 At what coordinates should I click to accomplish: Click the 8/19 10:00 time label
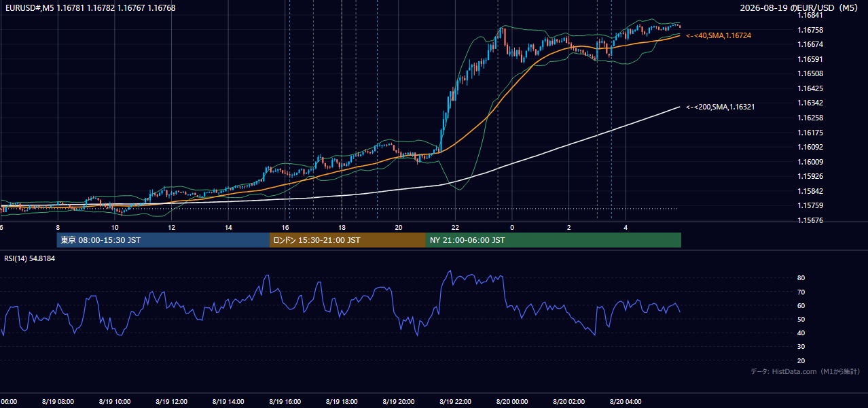click(115, 401)
